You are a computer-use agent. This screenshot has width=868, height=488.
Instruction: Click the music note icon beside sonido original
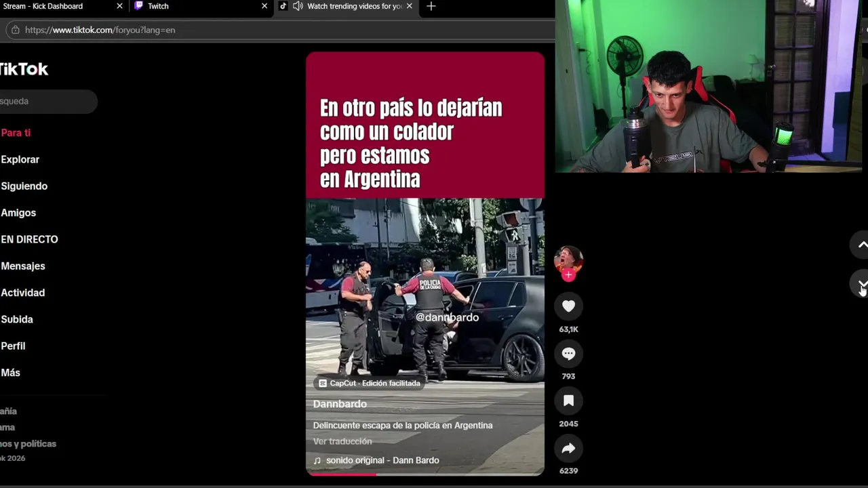(x=317, y=460)
